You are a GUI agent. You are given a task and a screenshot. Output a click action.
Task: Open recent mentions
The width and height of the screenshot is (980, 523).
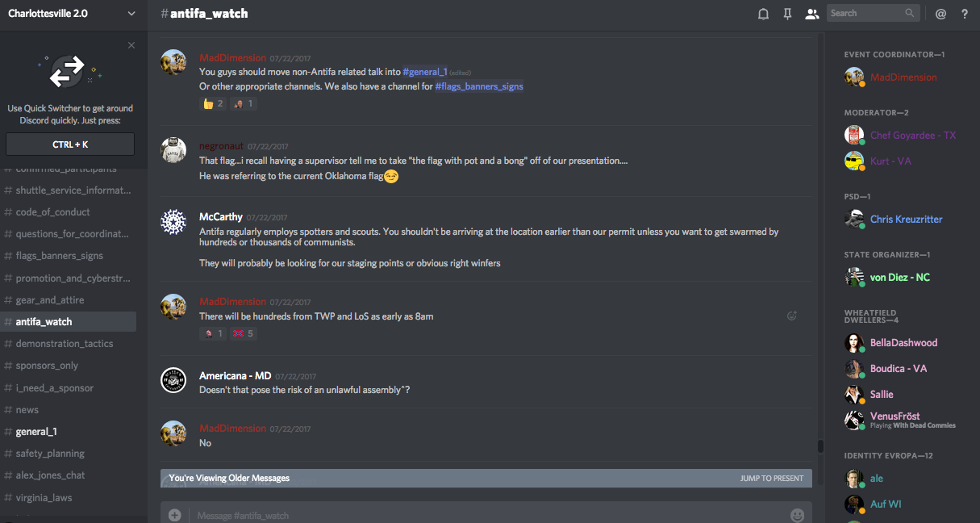940,14
